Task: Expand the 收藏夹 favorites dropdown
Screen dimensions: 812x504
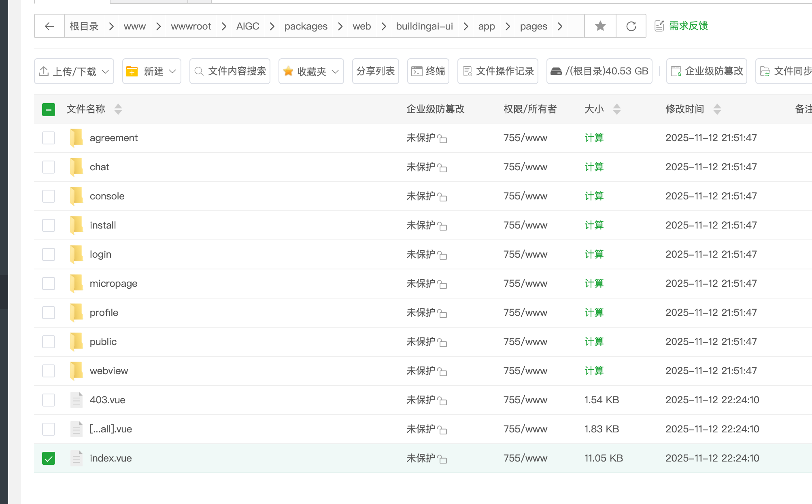Action: 311,71
